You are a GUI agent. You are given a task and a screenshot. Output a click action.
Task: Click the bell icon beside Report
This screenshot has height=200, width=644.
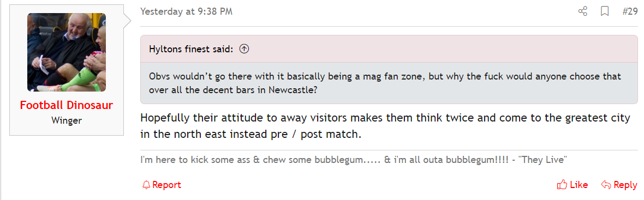click(146, 185)
